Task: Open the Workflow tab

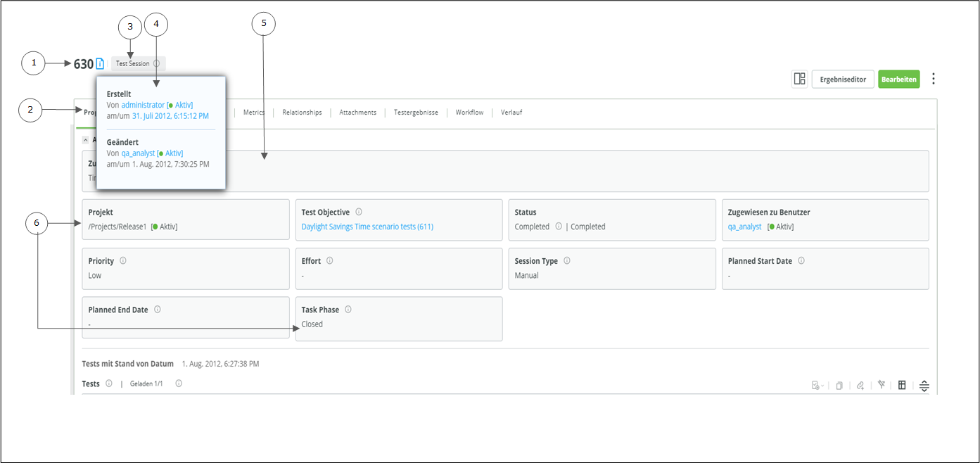Action: tap(469, 113)
